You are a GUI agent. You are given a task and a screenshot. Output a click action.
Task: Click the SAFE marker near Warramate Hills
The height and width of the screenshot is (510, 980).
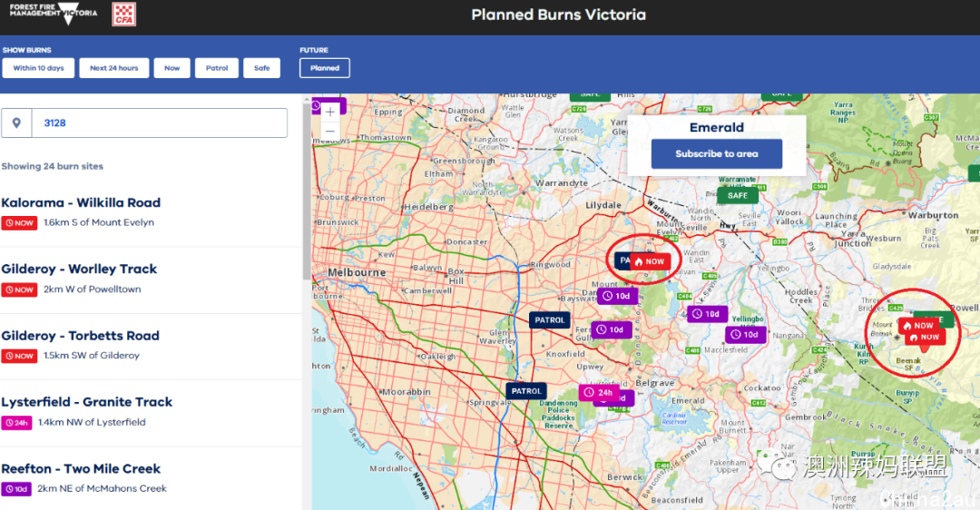(738, 196)
